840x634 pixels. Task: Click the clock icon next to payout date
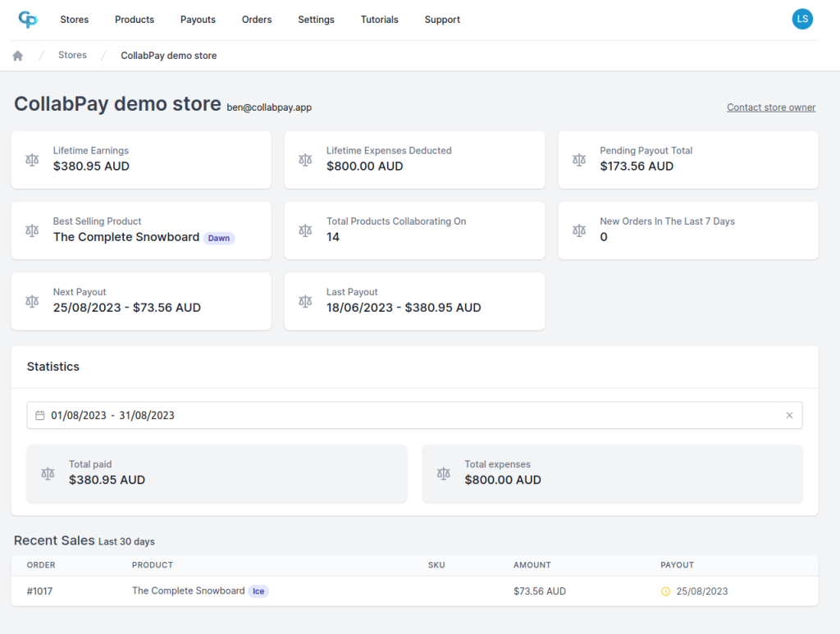click(x=666, y=591)
